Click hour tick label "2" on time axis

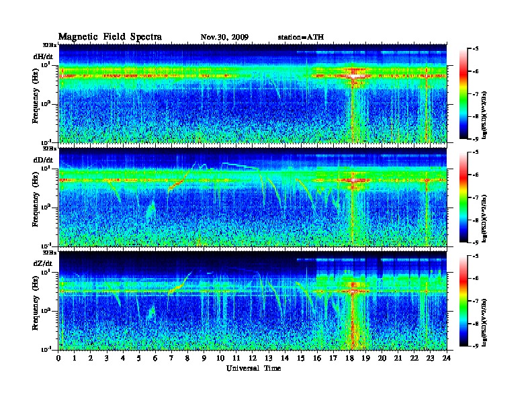tap(91, 359)
